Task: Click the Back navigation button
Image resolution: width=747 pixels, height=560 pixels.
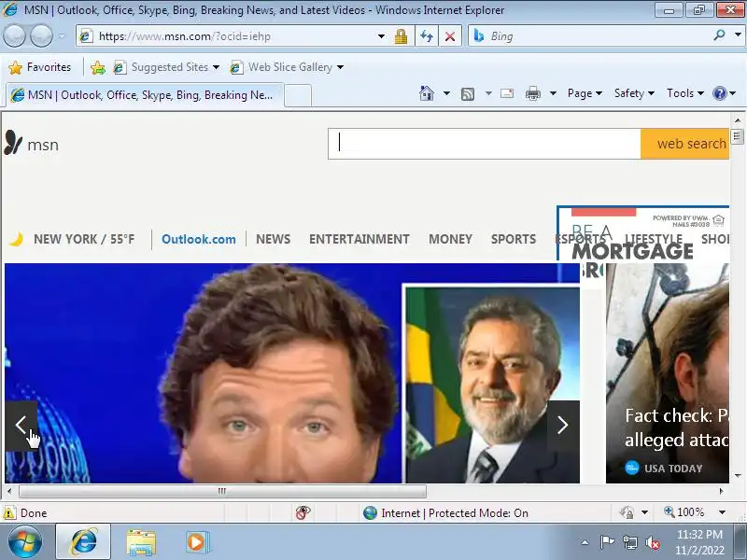Action: pyautogui.click(x=14, y=36)
